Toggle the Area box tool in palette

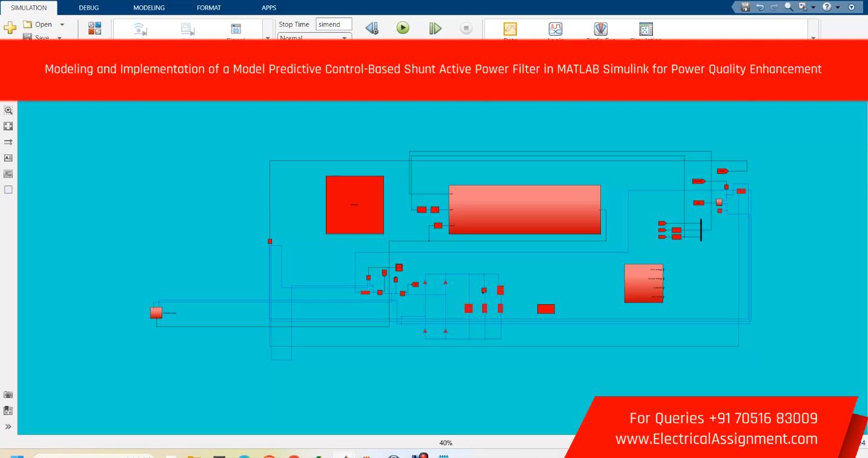click(8, 189)
